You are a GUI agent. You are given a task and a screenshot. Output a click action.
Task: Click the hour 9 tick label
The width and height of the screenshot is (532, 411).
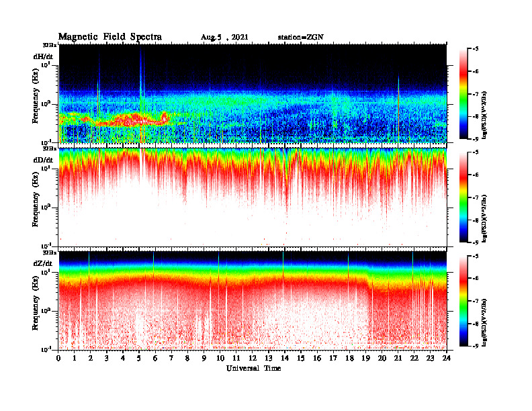point(204,359)
